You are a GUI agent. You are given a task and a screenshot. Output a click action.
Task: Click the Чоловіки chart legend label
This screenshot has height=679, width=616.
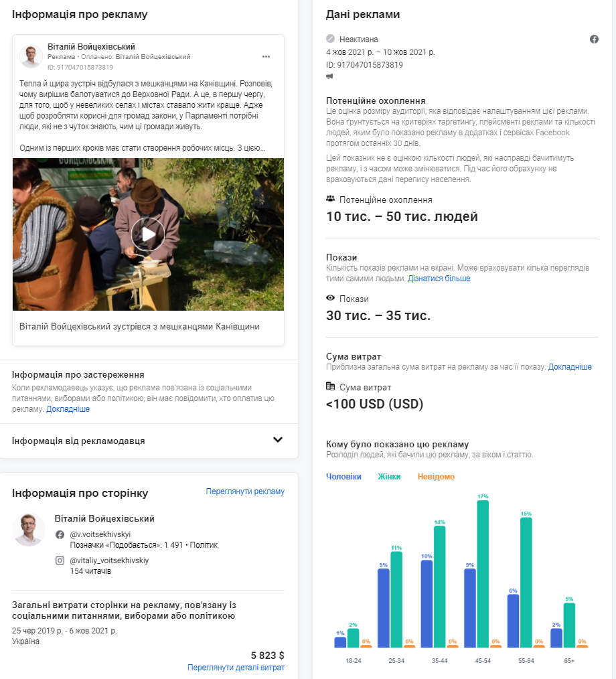pos(343,477)
